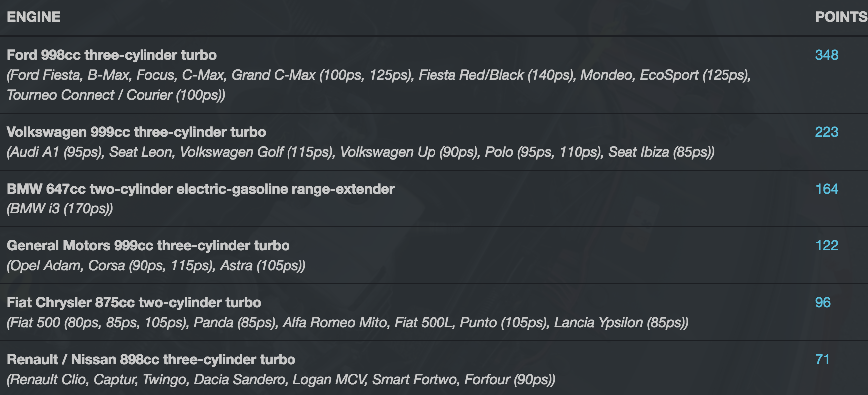Select the BMW 647cc range-extender title
Image resolution: width=868 pixels, height=395 pixels.
(x=200, y=189)
